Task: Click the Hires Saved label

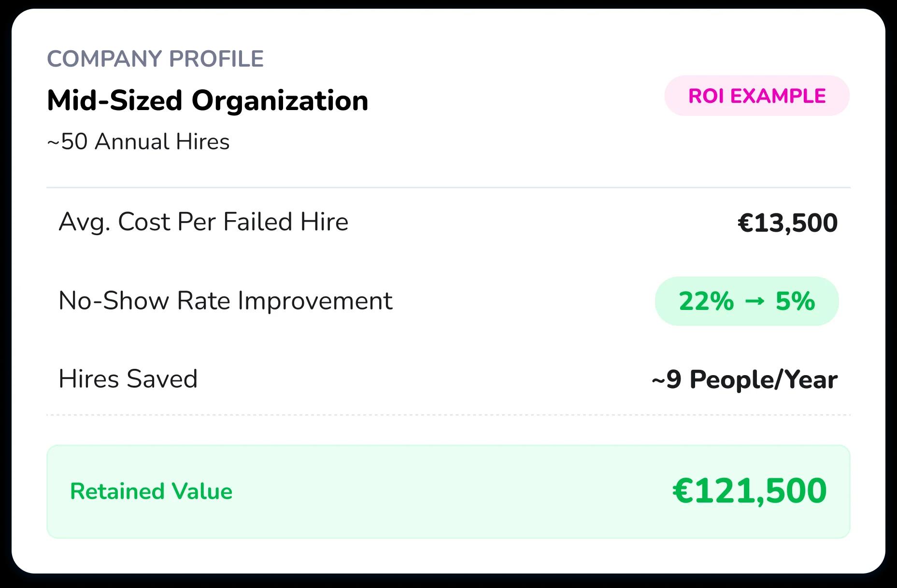Action: [x=128, y=379]
